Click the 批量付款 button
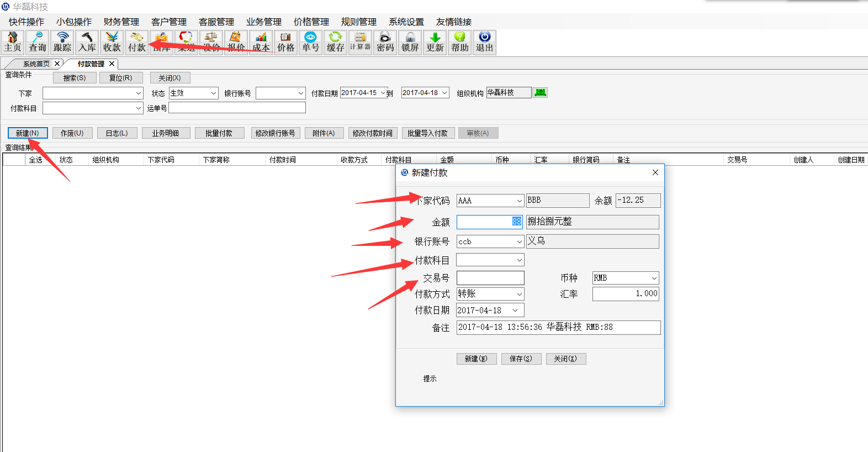Screen dimensions: 868x452 pos(219,133)
